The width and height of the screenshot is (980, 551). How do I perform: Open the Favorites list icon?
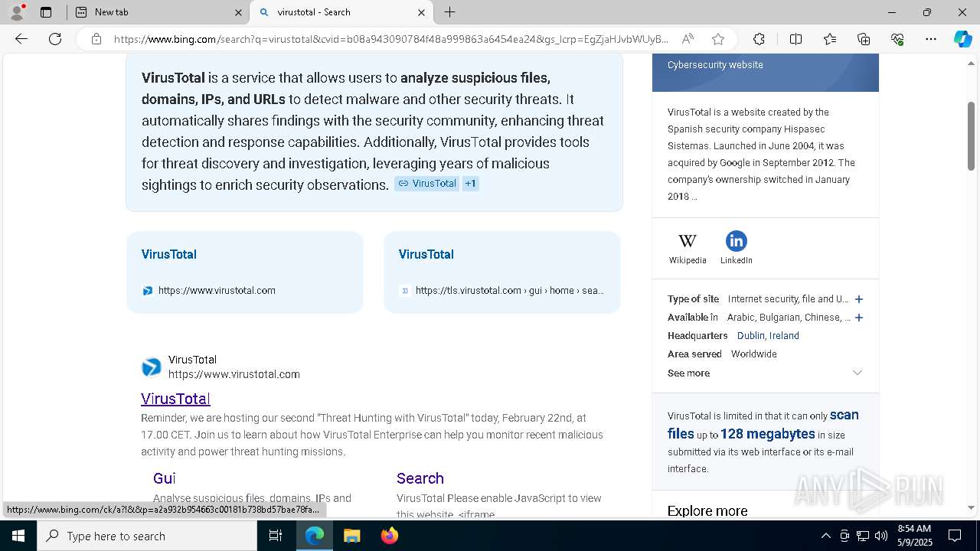[x=830, y=39]
